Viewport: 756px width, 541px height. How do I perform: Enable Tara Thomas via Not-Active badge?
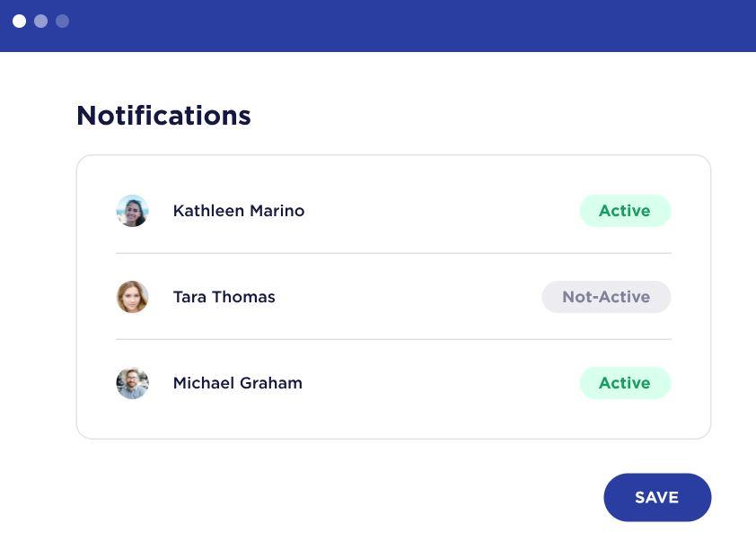click(606, 297)
